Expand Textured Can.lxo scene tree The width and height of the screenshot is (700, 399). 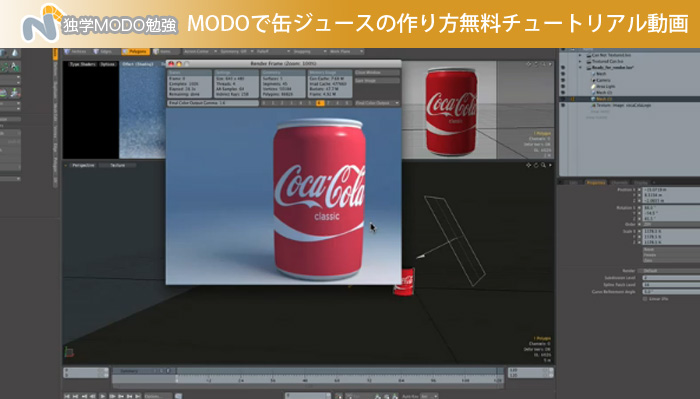click(580, 61)
